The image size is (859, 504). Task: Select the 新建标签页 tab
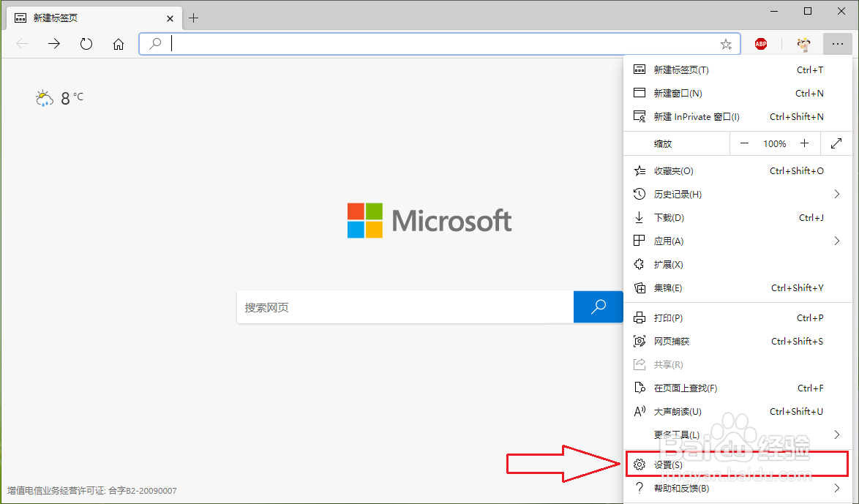(94, 18)
